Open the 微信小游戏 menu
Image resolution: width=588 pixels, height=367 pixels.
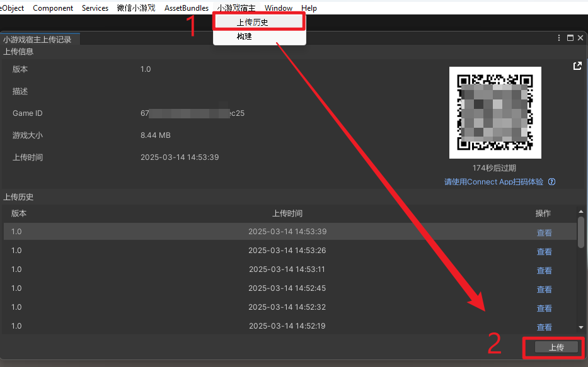tap(136, 8)
